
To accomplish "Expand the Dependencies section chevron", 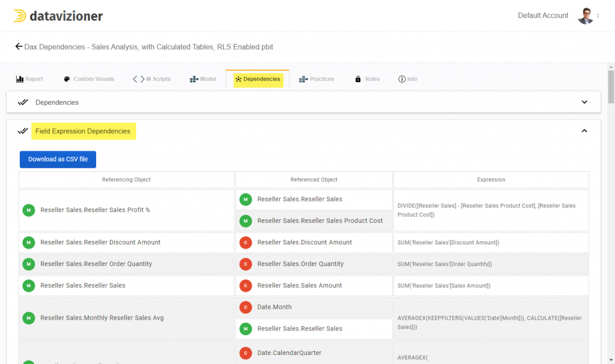I will 584,102.
